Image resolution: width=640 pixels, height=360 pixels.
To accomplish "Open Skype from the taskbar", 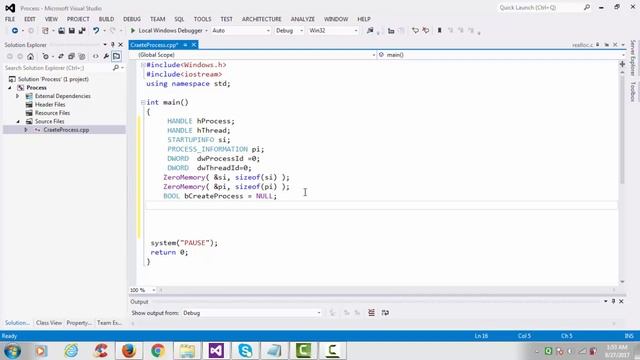I will pyautogui.click(x=245, y=351).
